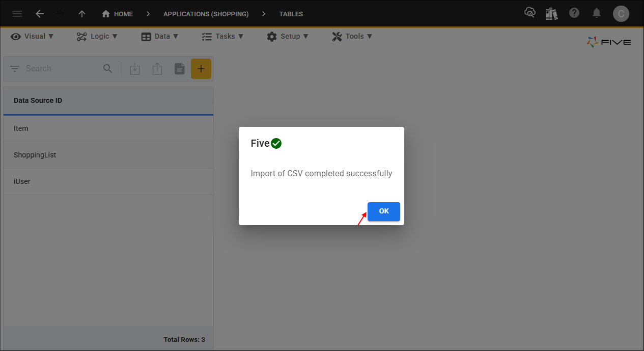Open the hamburger navigation menu
644x351 pixels.
[x=17, y=14]
